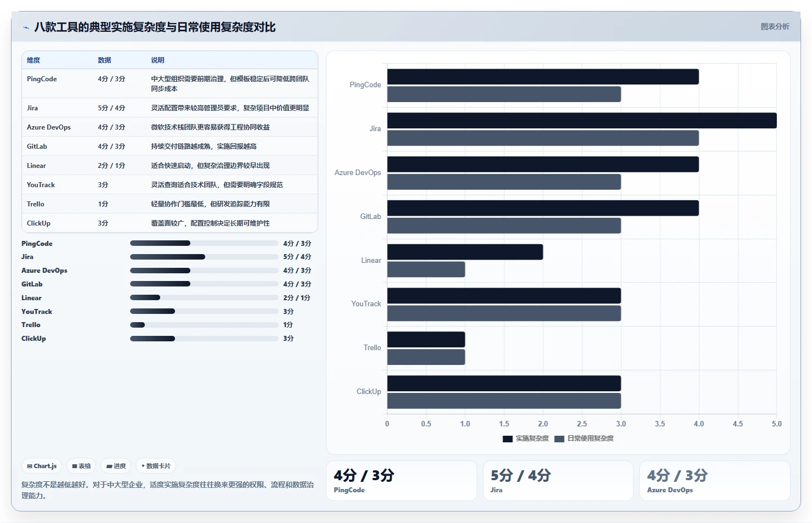Click the dark PingCode bar in the chart
This screenshot has height=523, width=812.
543,77
